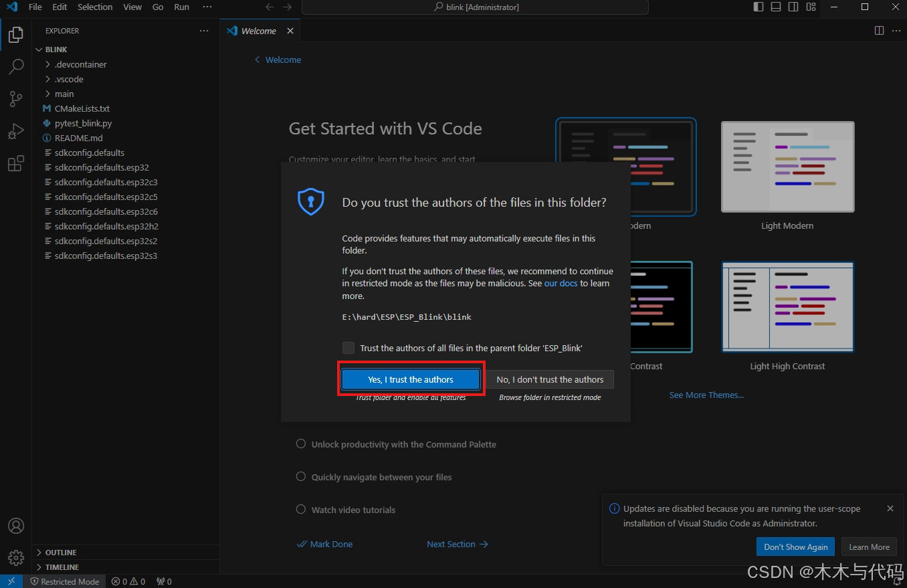The width and height of the screenshot is (907, 588).
Task: Open the our docs link
Action: click(x=561, y=284)
